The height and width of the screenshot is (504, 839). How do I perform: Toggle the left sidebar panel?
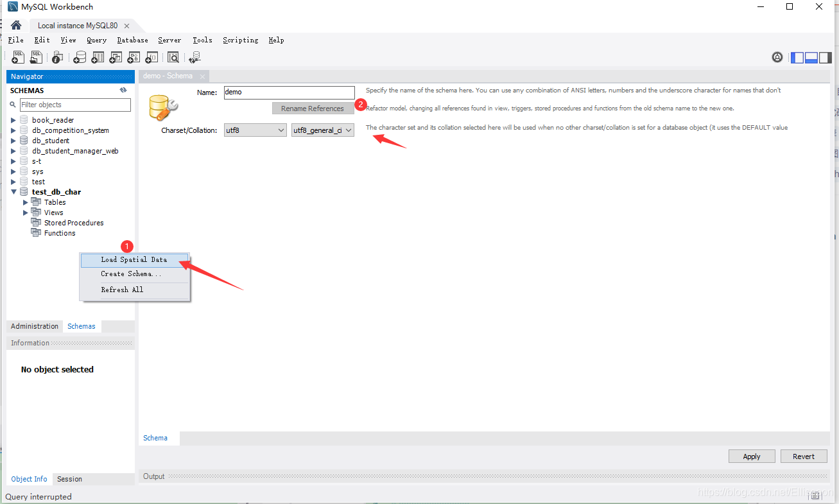tap(797, 57)
